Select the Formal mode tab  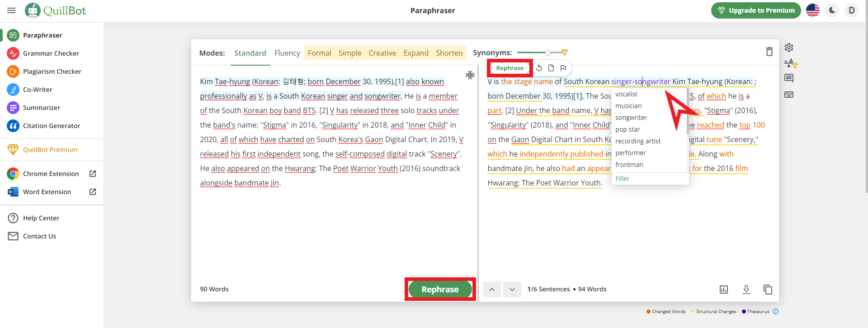pyautogui.click(x=319, y=53)
